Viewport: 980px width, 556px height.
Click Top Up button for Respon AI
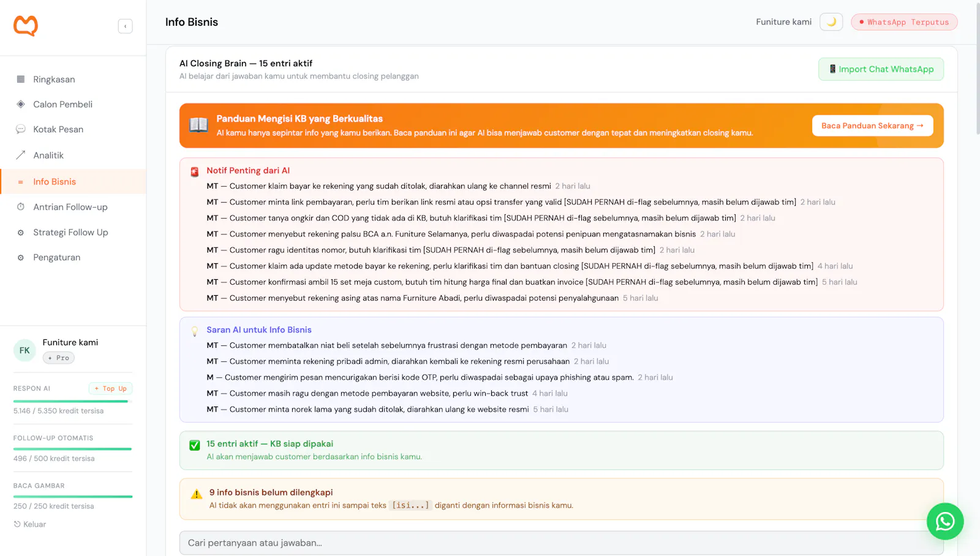point(111,388)
